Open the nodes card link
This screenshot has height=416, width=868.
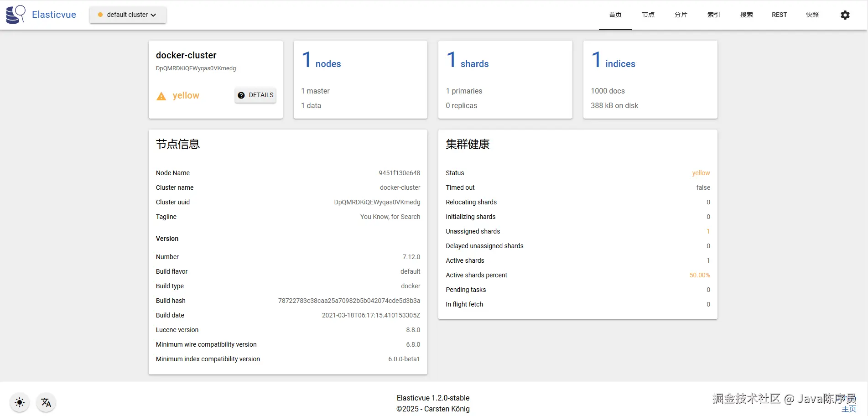point(321,61)
